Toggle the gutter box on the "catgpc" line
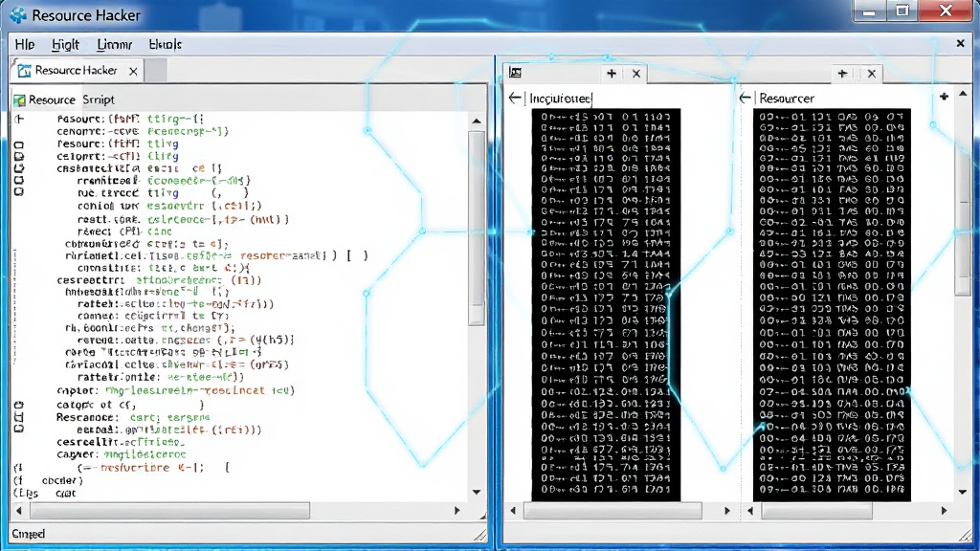Screen dimensions: 980x551 click(x=19, y=405)
